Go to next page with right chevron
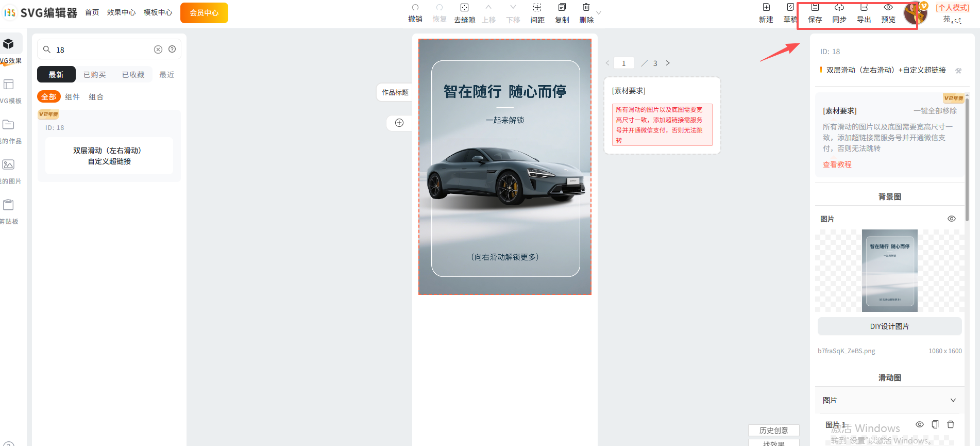 coord(668,63)
